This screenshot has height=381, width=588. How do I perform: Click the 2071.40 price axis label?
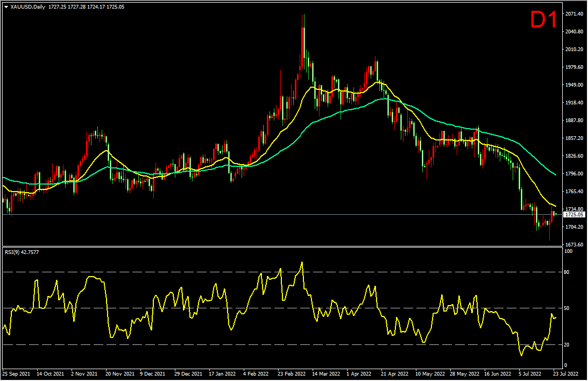click(574, 14)
